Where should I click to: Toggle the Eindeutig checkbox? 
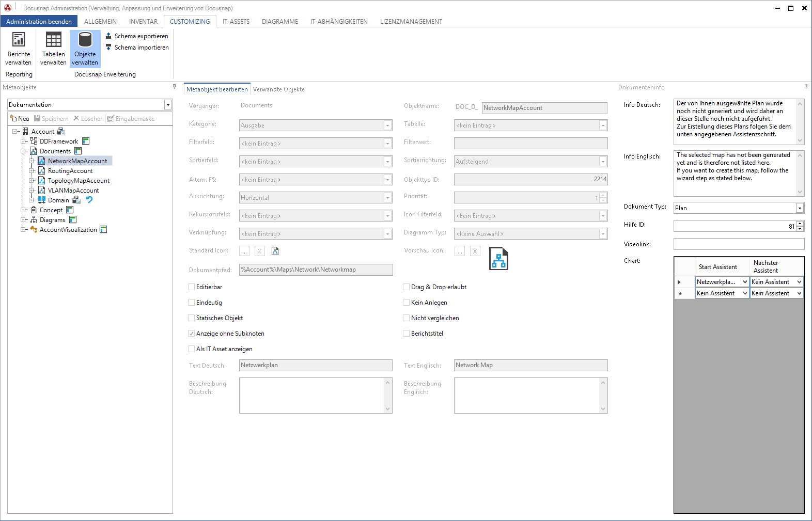pos(192,303)
